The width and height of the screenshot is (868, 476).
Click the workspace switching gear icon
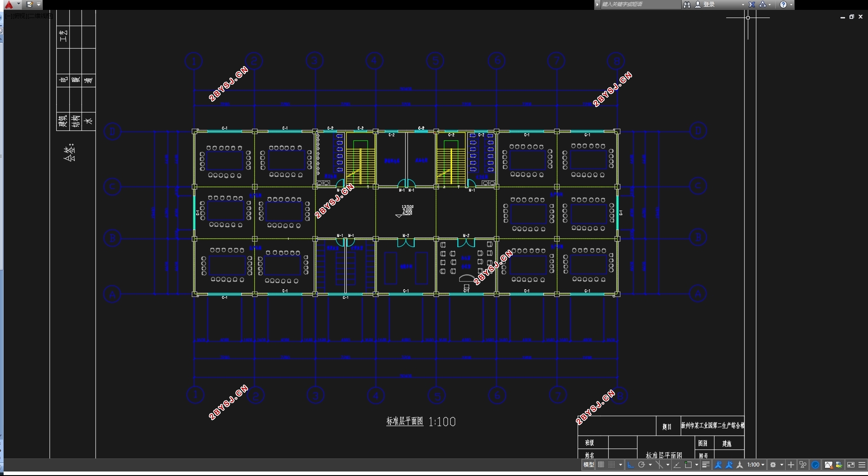click(773, 465)
